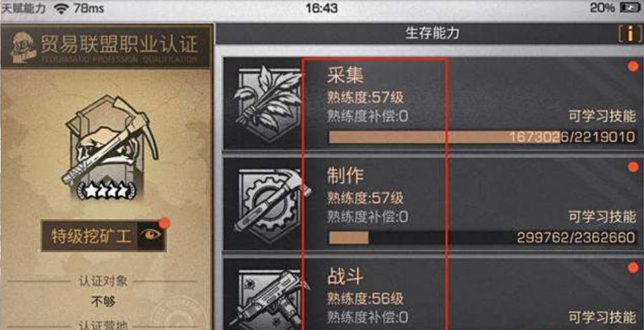Click the 特级挖矿工 title button
The width and height of the screenshot is (644, 330).
[91, 236]
